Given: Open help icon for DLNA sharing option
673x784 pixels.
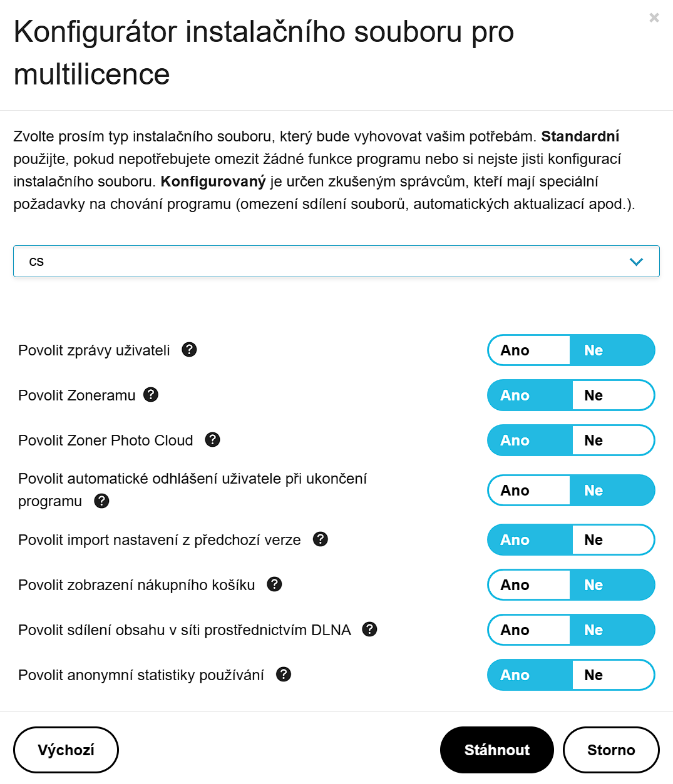Looking at the screenshot, I should point(370,629).
